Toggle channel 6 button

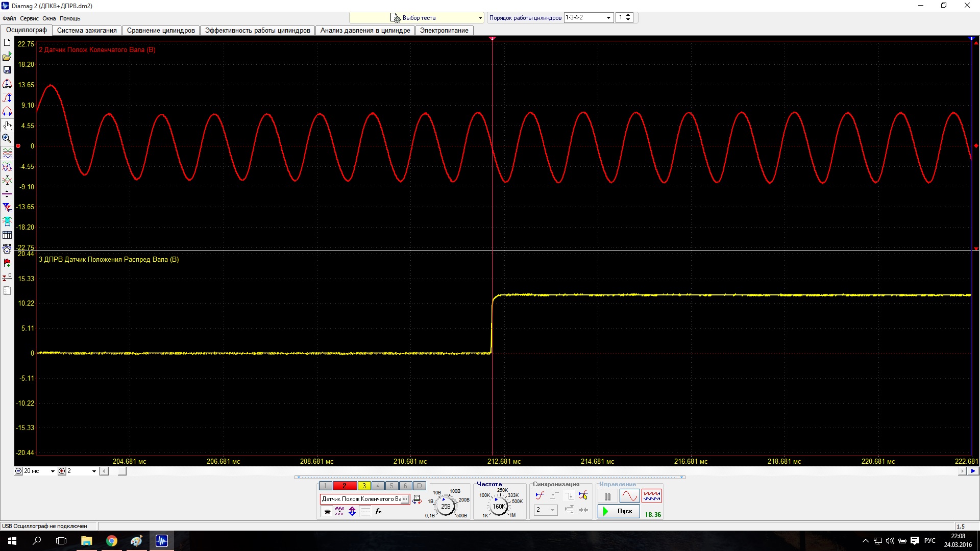406,486
